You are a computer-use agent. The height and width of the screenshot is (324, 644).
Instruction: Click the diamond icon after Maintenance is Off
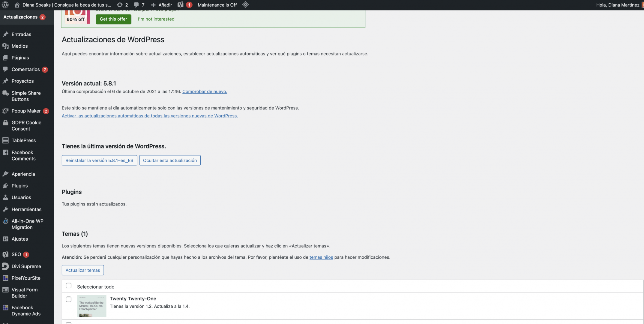(245, 5)
